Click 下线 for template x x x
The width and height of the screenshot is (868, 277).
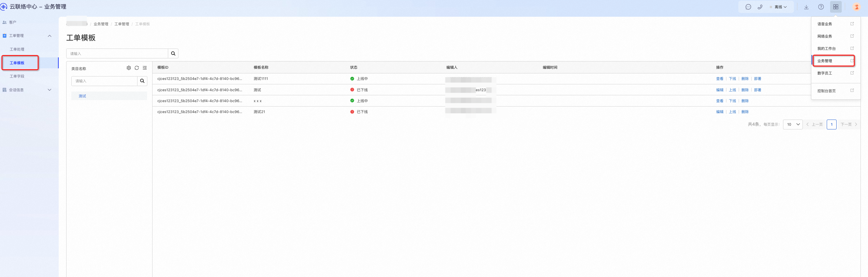(x=732, y=101)
